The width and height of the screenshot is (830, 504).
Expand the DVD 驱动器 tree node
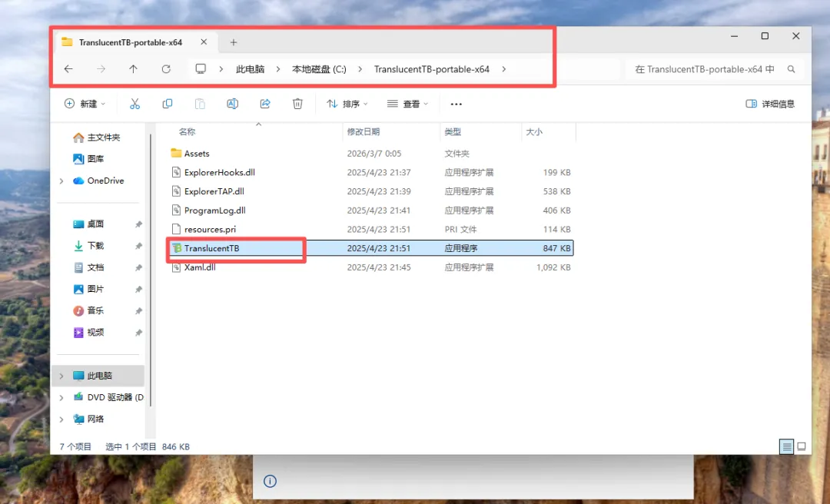(x=61, y=397)
